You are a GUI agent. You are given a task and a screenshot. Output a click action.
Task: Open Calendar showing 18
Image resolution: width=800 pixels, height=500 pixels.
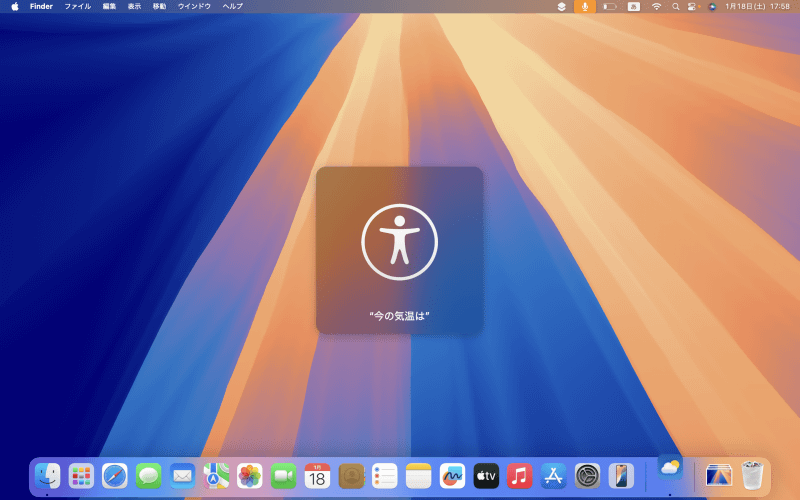[x=317, y=476]
